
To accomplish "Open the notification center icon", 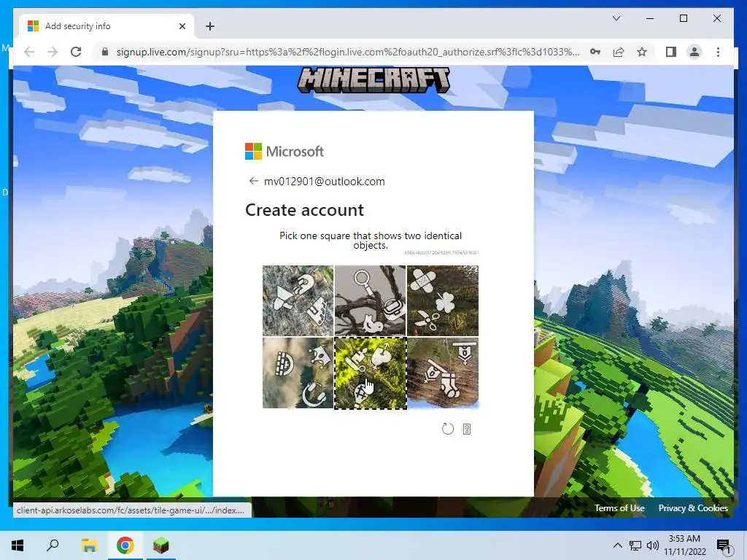I will point(724,546).
